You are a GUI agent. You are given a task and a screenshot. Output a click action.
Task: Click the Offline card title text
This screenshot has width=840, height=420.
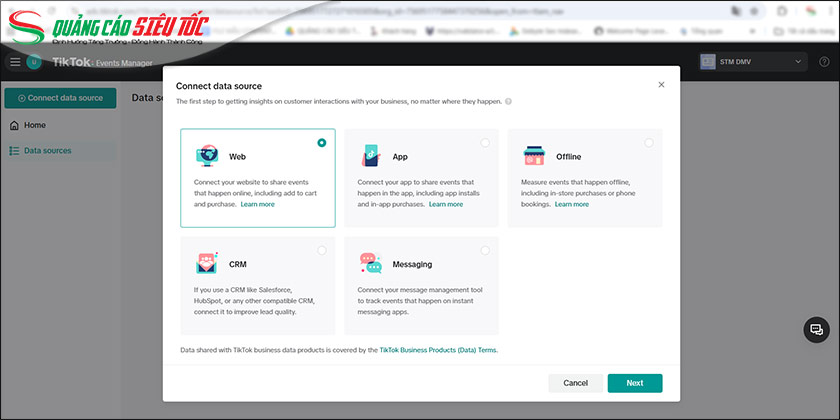tap(568, 156)
